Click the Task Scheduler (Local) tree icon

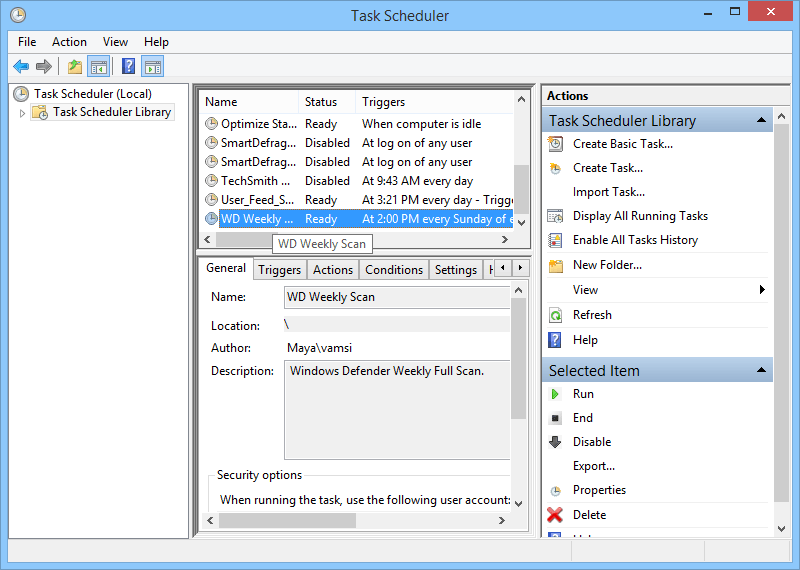click(21, 94)
